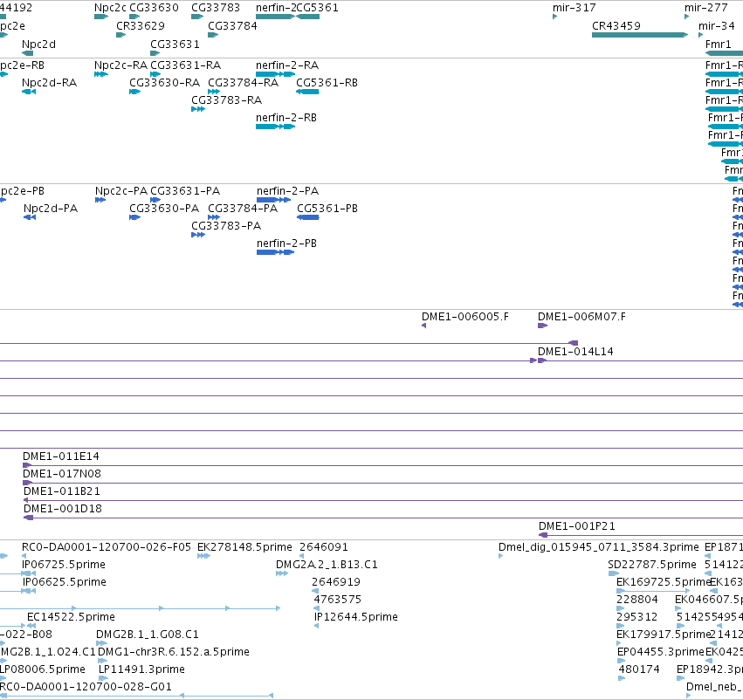Click the IP06625.5prime EST label
The width and height of the screenshot is (743, 700).
click(64, 582)
